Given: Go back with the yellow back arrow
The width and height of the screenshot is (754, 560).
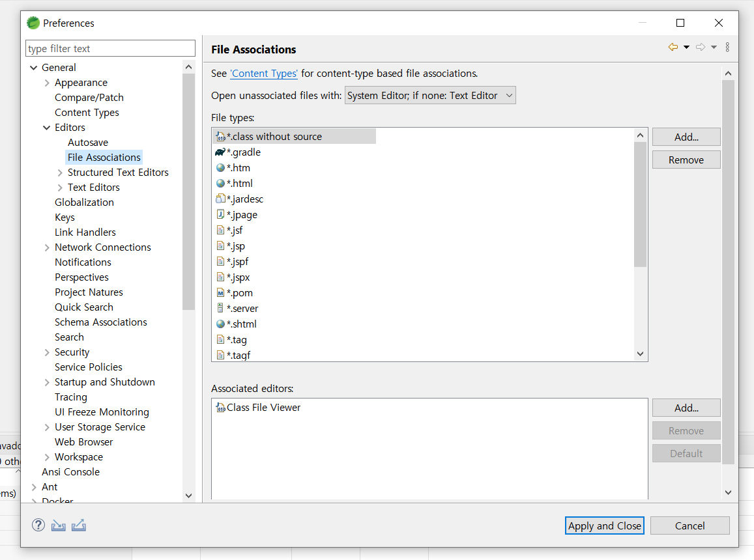Looking at the screenshot, I should tap(673, 47).
